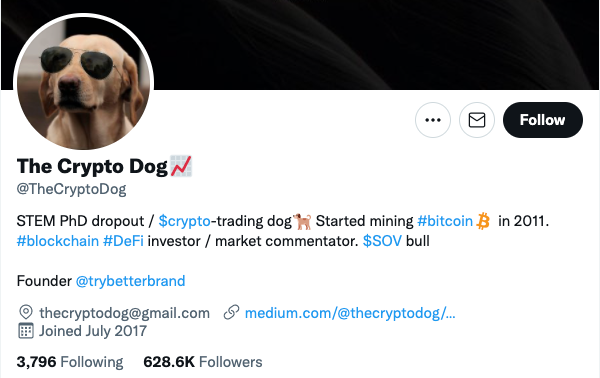Click the chart emoji beside the name
This screenshot has height=378, width=600.
pyautogui.click(x=181, y=166)
